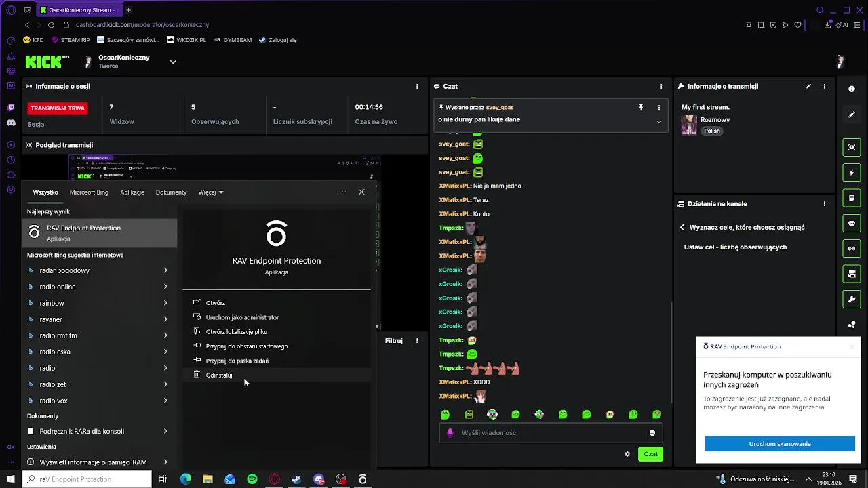Expand the 'radio eska' suggestion arrow

[165, 352]
